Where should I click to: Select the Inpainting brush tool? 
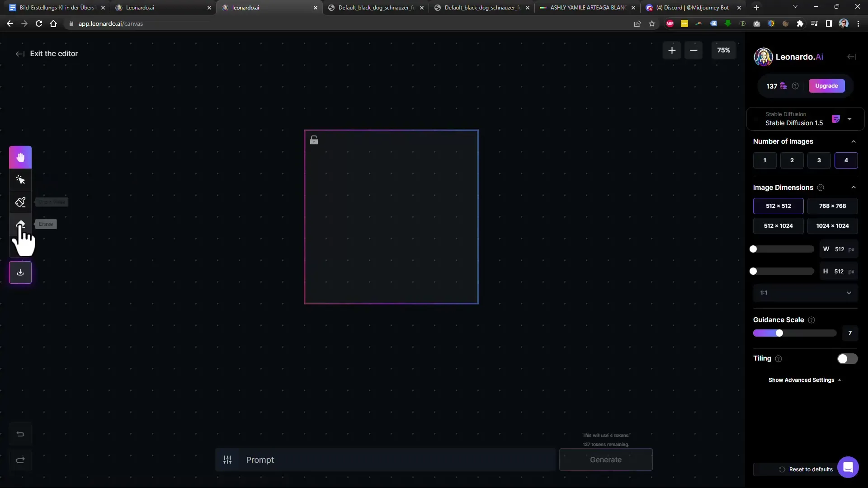20,202
